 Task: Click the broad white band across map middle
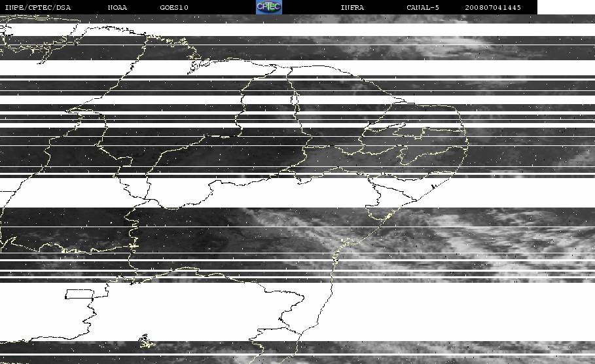point(297,193)
